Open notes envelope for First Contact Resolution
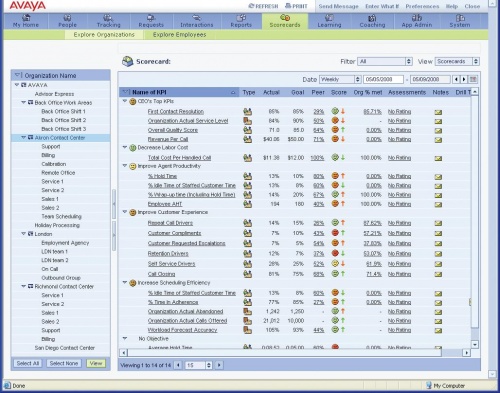This screenshot has width=500, height=393. [438, 112]
